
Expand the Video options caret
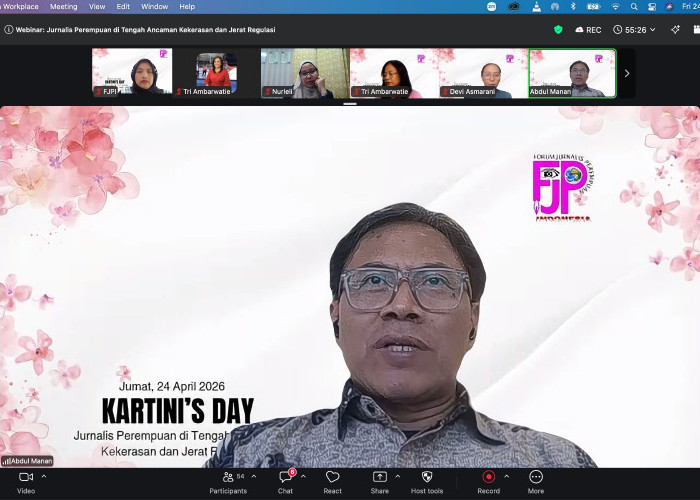44,476
